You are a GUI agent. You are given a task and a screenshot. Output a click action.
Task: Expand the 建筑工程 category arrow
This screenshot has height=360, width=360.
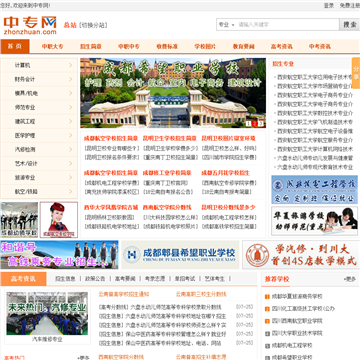click(x=71, y=121)
